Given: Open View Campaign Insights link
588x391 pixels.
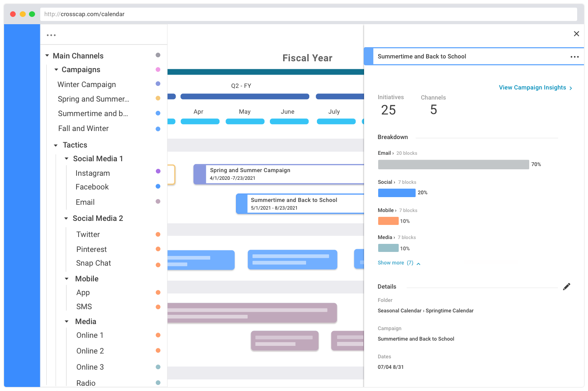Looking at the screenshot, I should point(535,87).
